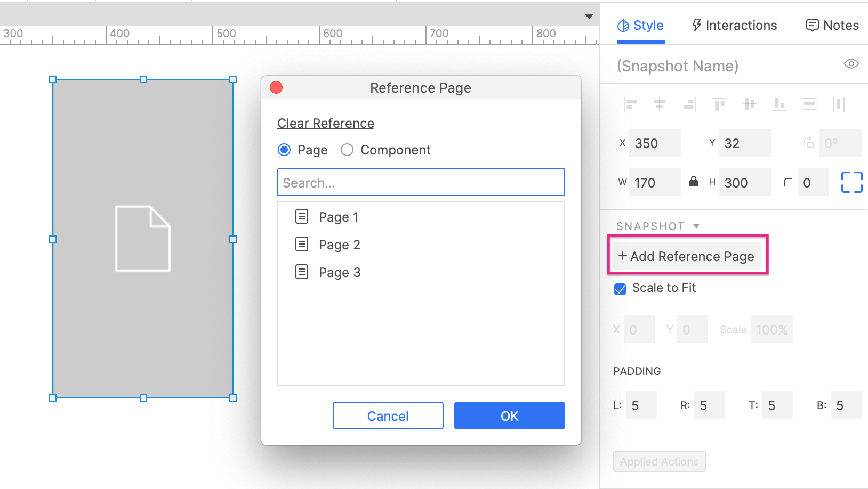
Task: Select the Page radio button
Action: pyautogui.click(x=284, y=150)
